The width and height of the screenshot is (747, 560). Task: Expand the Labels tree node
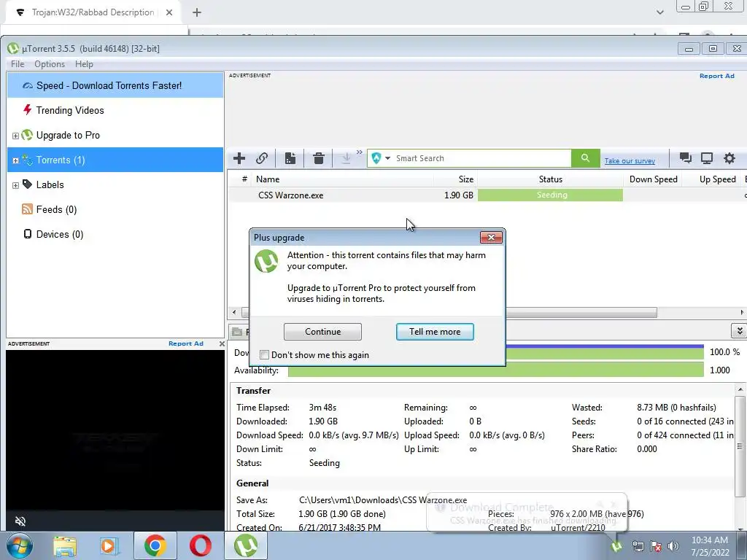tap(15, 185)
